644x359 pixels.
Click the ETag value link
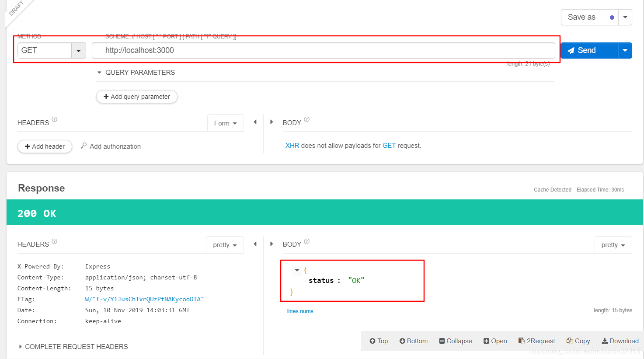[145, 300]
